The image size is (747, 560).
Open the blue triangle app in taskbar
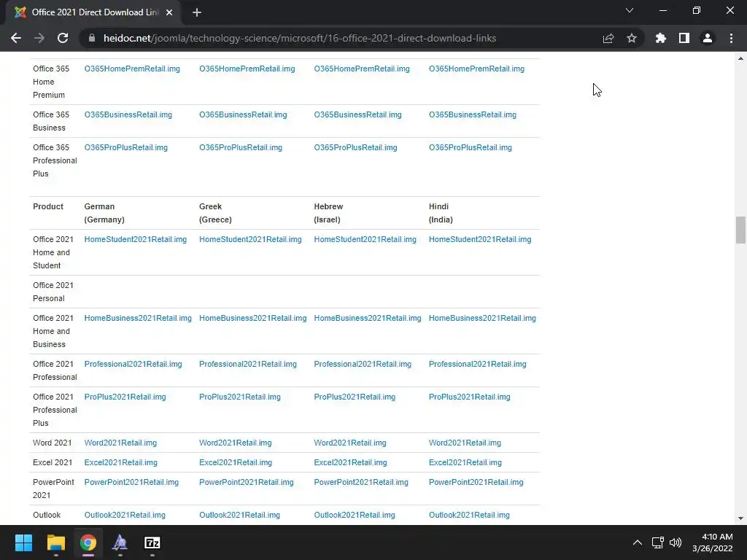pyautogui.click(x=120, y=542)
